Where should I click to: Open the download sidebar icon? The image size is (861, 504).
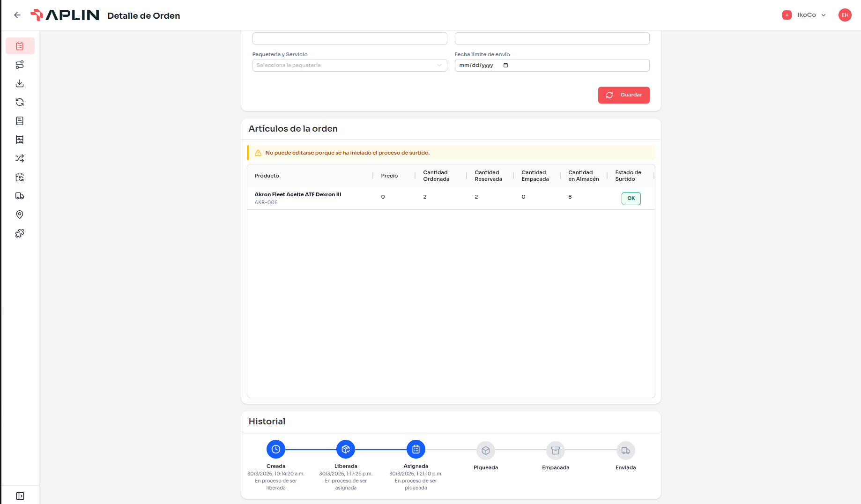20,83
